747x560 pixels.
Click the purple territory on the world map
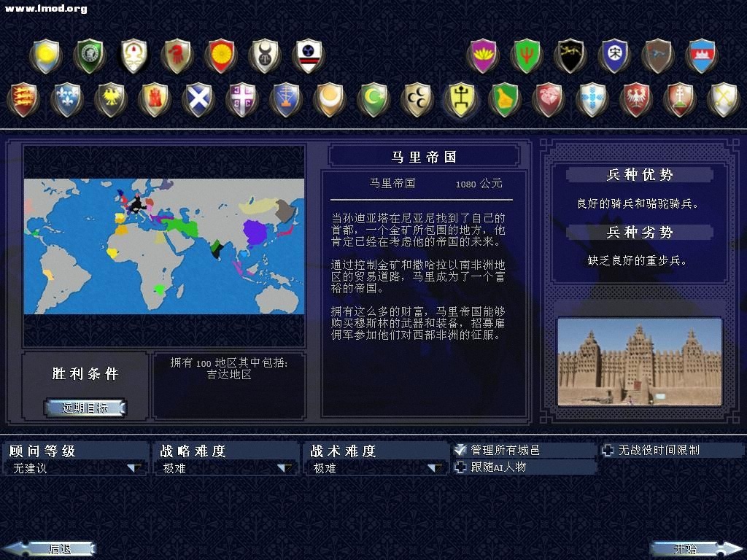coord(256,233)
